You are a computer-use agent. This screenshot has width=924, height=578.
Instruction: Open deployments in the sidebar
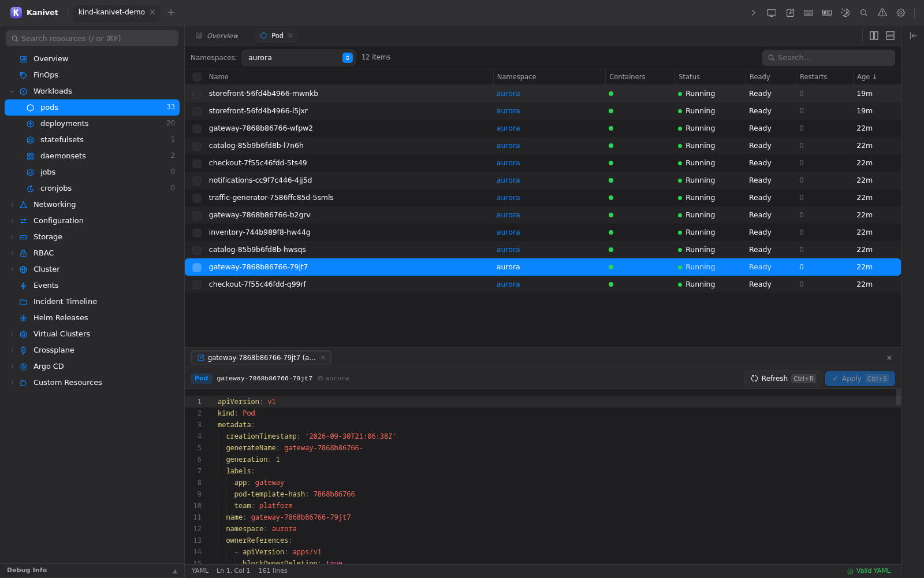coord(92,124)
